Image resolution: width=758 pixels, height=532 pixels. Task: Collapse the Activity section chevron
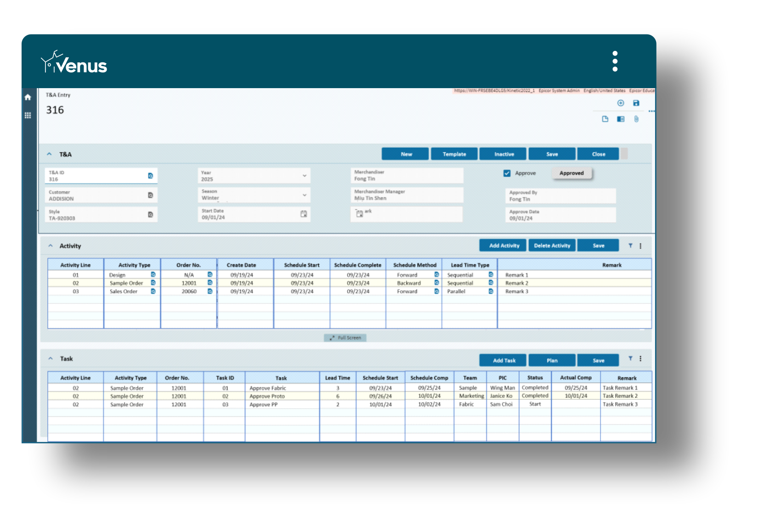[50, 246]
